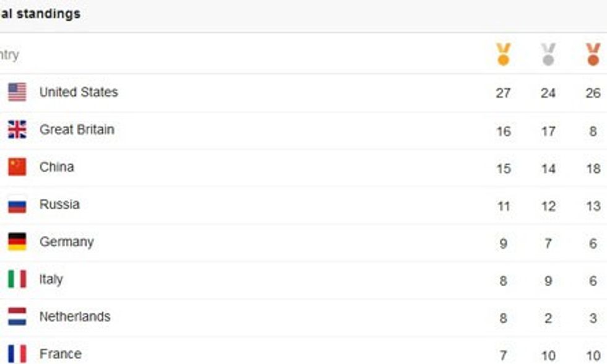Image resolution: width=607 pixels, height=364 pixels.
Task: Click the gold medal column header
Action: [x=503, y=54]
